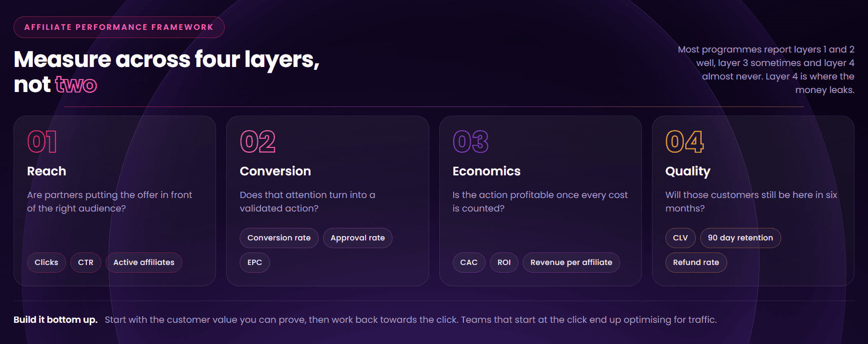Select the Conversion rate chip

(x=279, y=238)
